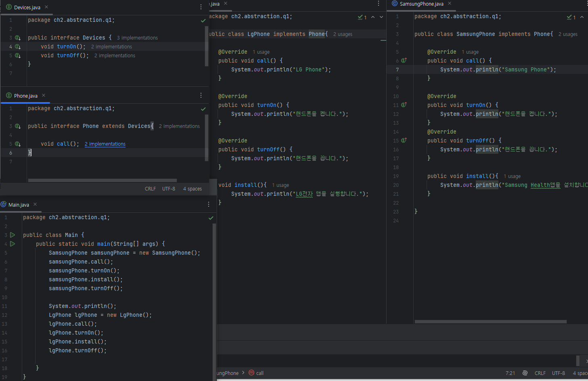This screenshot has width=588, height=381.
Task: Click 2 implementations hint next to turnOff()
Action: click(x=115, y=56)
